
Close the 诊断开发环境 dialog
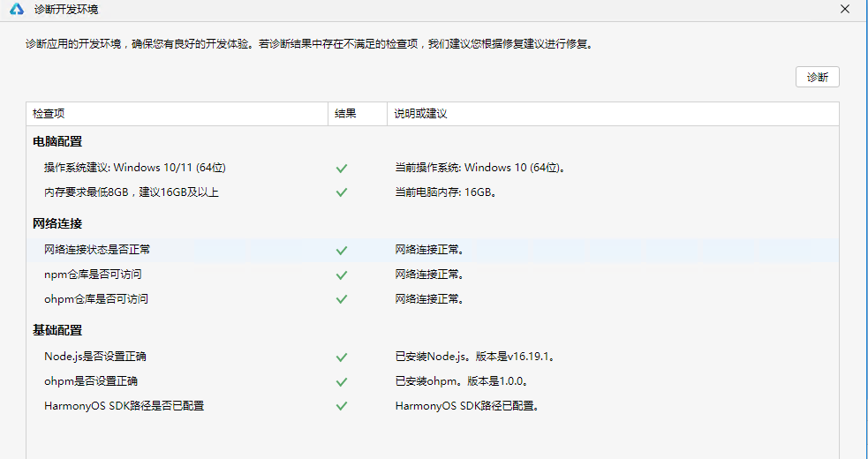point(845,10)
